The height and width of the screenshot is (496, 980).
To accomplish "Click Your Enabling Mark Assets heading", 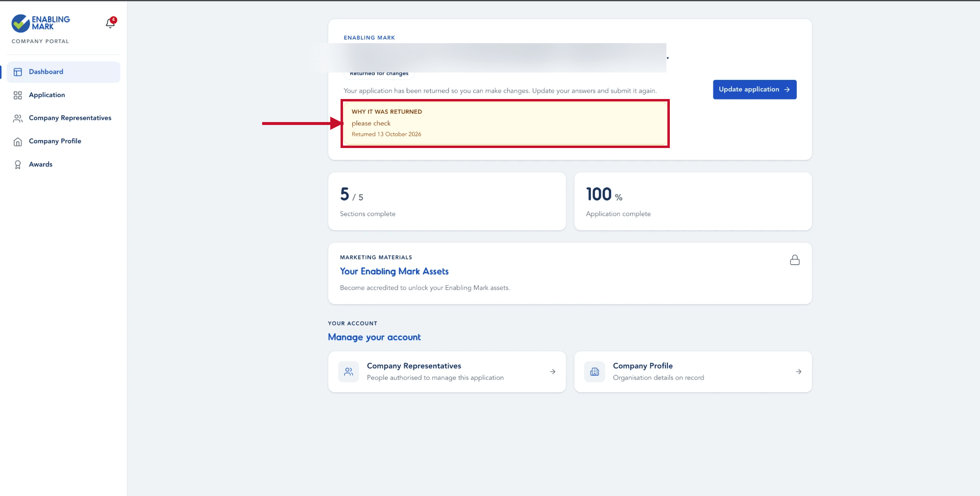I will (394, 271).
